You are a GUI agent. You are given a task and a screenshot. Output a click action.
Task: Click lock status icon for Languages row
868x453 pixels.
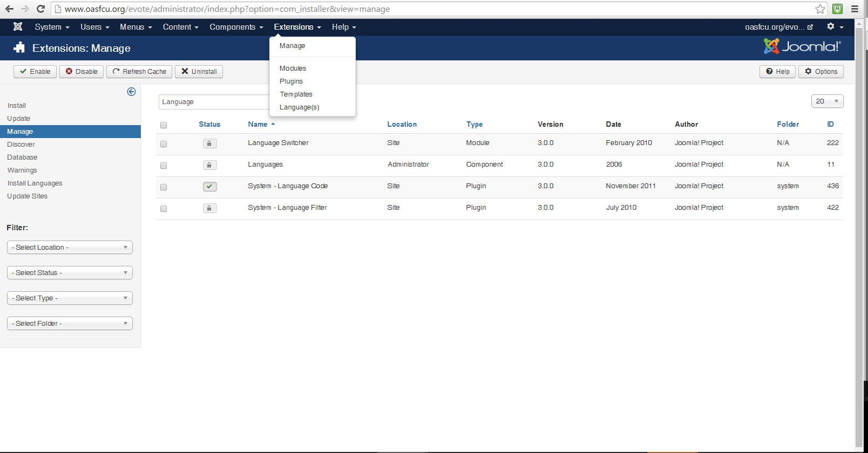[209, 165]
